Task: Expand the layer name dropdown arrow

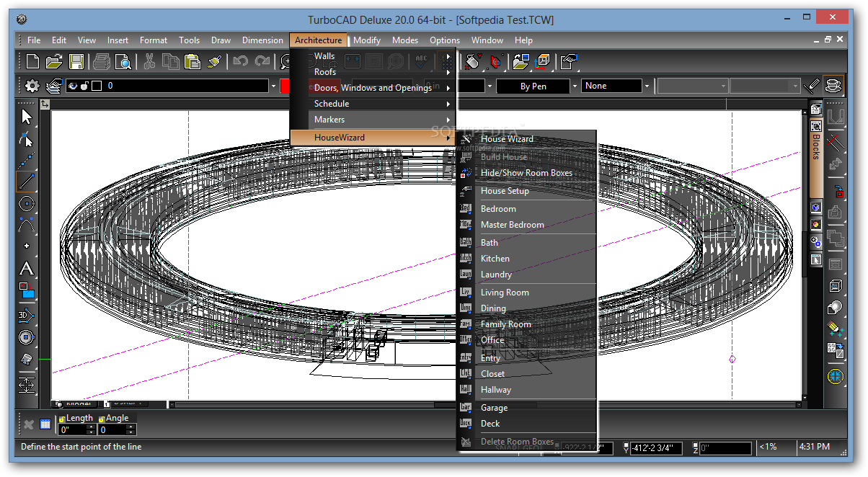Action: coord(273,86)
